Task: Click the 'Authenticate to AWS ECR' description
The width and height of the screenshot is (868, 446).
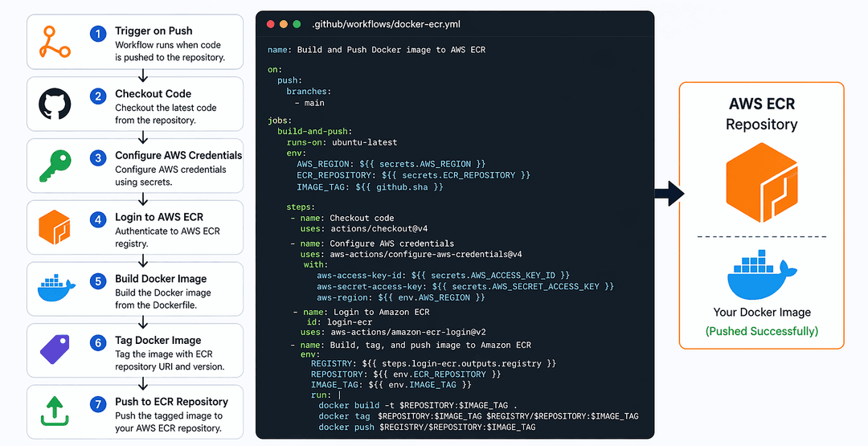Action: click(x=168, y=231)
